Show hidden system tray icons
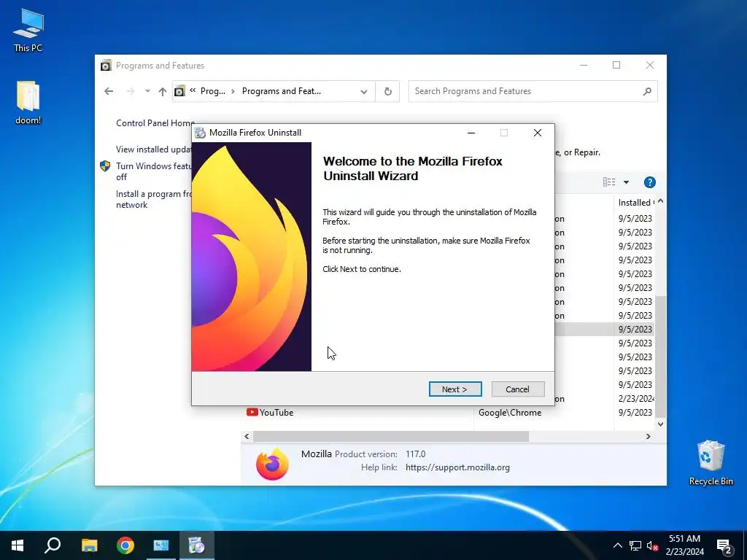Viewport: 747px width, 560px height. click(x=617, y=545)
